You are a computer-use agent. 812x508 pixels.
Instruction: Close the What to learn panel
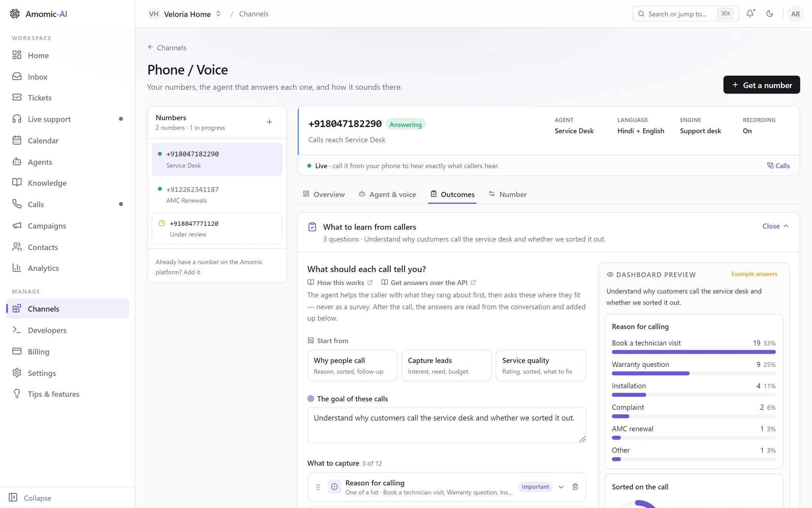(776, 226)
